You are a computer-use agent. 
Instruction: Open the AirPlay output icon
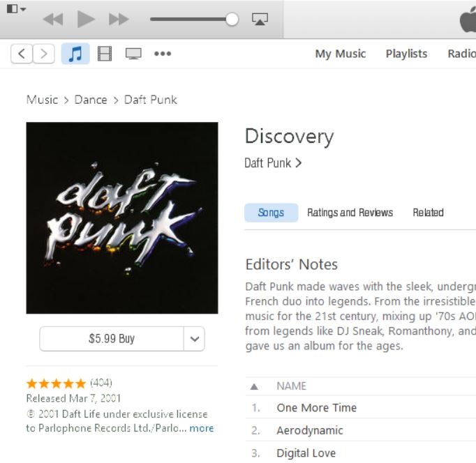[x=260, y=19]
